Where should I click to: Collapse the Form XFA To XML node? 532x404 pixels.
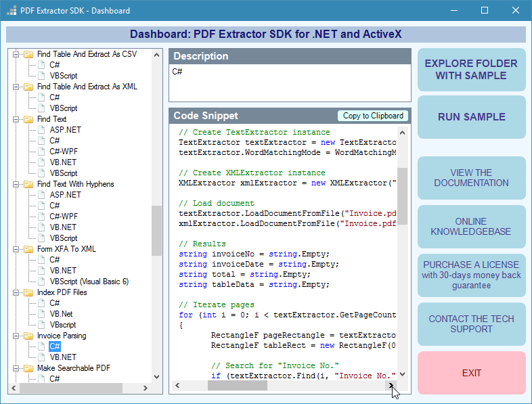point(16,249)
